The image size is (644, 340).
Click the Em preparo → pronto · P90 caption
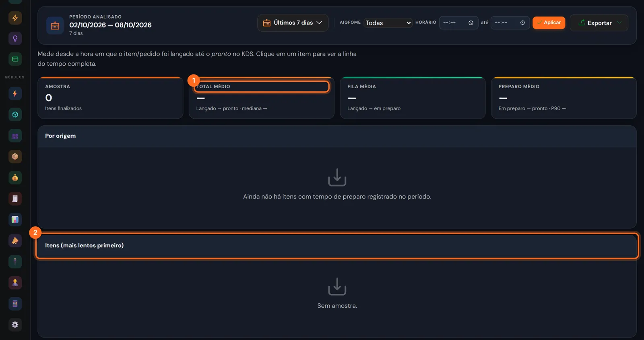532,108
